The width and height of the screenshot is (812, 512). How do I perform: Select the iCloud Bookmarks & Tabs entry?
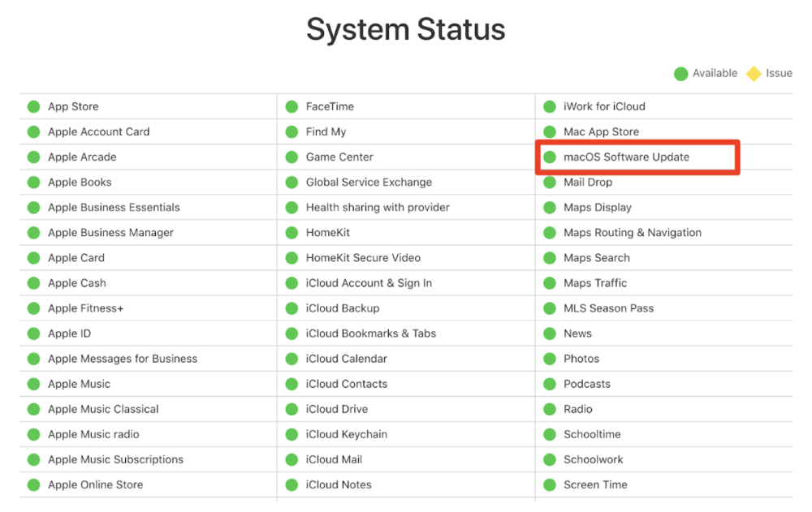[370, 333]
